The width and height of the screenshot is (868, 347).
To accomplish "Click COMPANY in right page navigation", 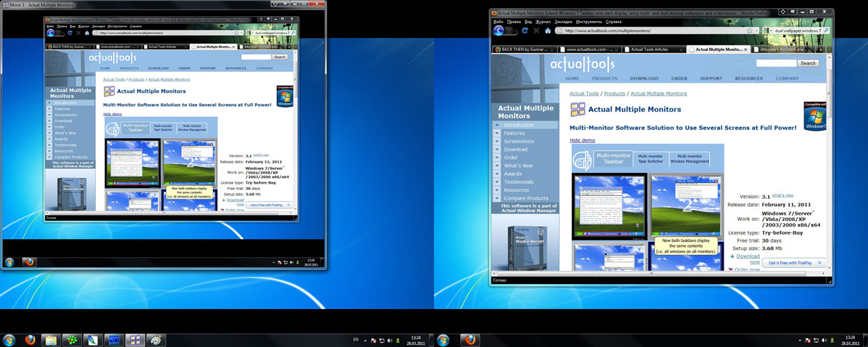I will coord(787,79).
